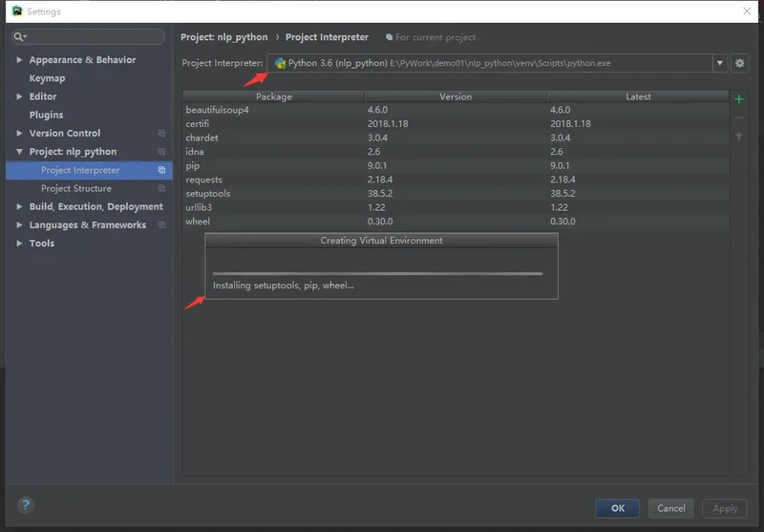
Task: Open the Plugins settings page
Action: pyautogui.click(x=46, y=115)
